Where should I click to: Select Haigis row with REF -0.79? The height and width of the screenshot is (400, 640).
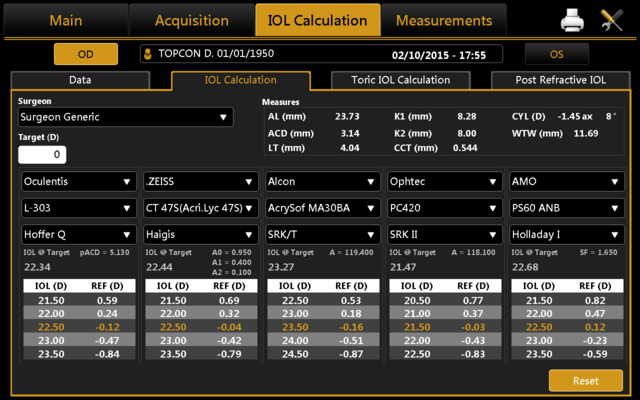tap(201, 354)
